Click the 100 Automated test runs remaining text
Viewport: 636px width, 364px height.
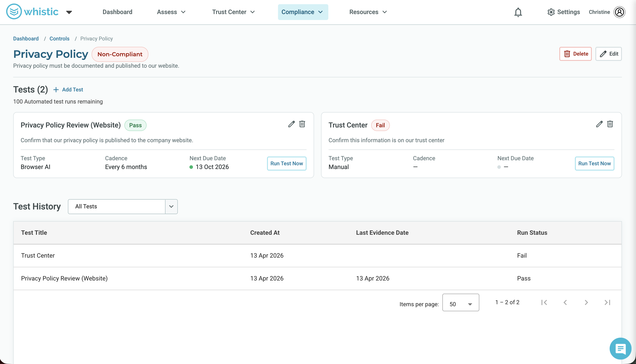pos(58,102)
